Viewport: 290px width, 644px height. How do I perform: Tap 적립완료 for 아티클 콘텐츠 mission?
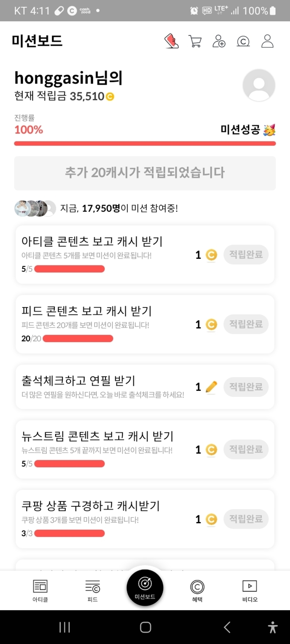pos(246,255)
